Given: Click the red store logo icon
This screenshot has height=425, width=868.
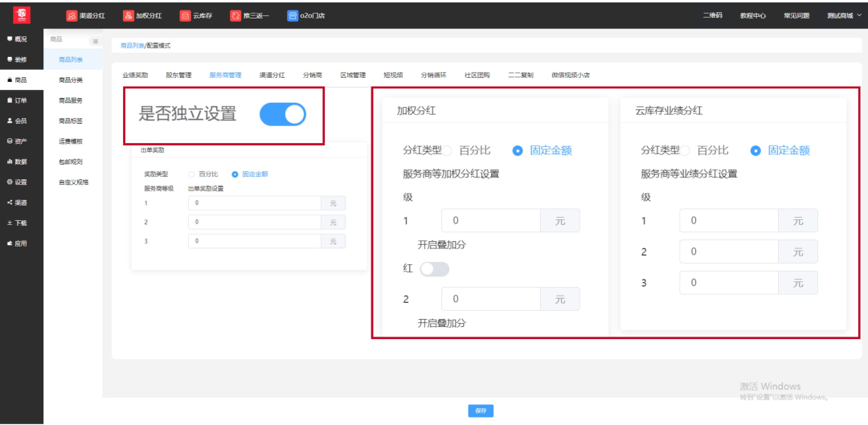Looking at the screenshot, I should (22, 15).
